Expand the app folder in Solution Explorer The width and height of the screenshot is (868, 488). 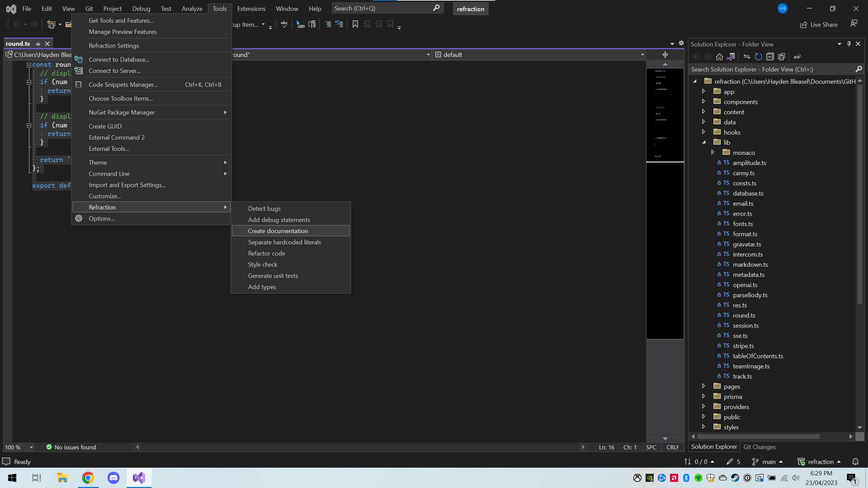coord(704,91)
